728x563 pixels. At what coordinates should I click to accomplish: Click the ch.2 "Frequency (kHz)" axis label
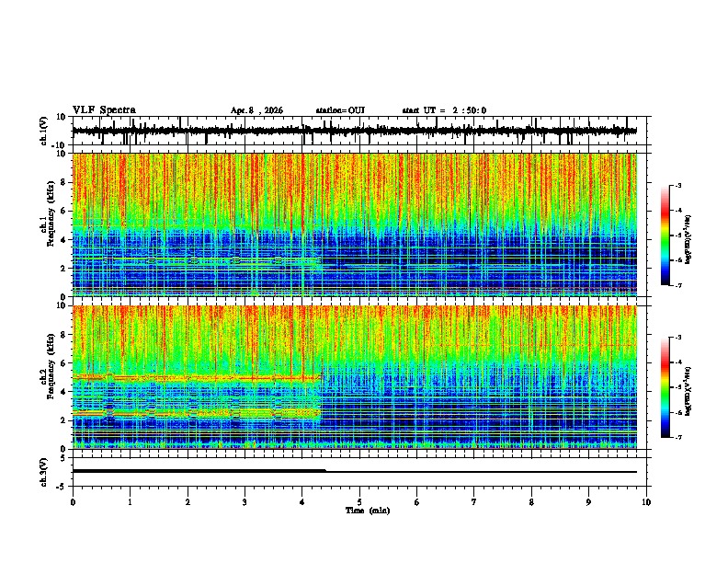[x=51, y=366]
